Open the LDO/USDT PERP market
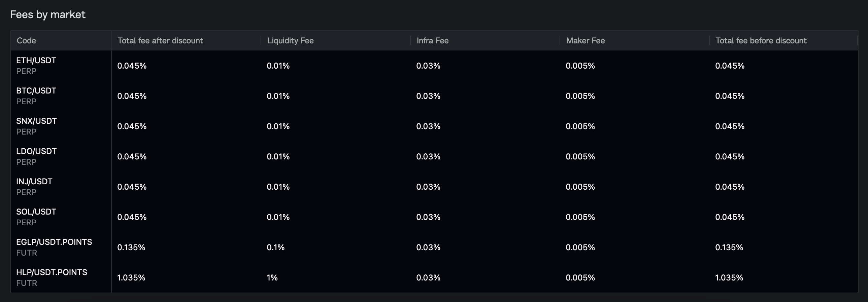868x302 pixels. click(36, 157)
